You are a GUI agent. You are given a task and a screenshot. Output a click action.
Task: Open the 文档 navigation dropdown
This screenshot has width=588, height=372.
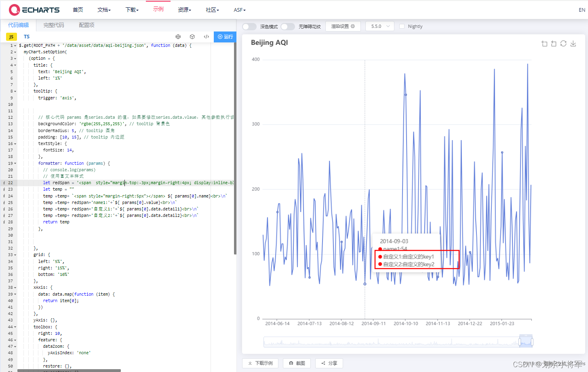104,10
